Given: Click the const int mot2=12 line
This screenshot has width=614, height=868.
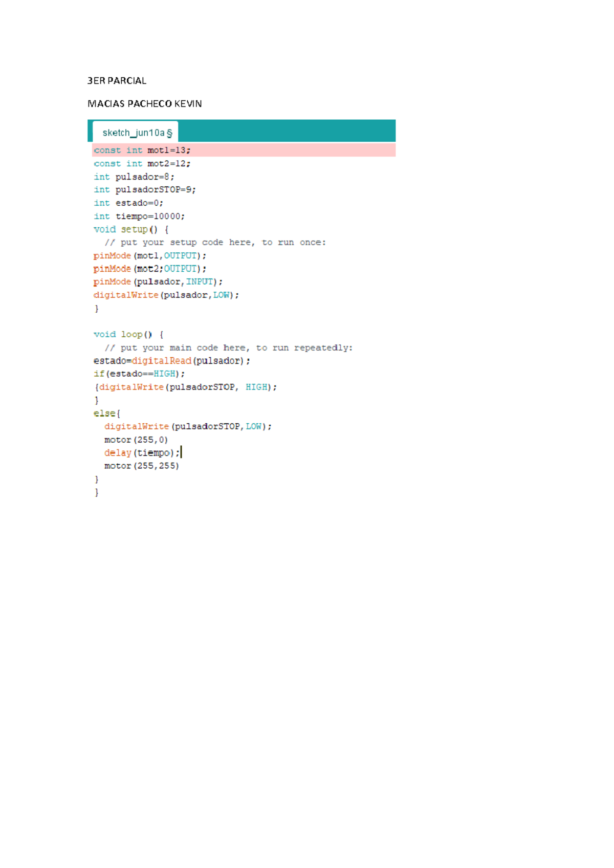Looking at the screenshot, I should pyautogui.click(x=142, y=164).
